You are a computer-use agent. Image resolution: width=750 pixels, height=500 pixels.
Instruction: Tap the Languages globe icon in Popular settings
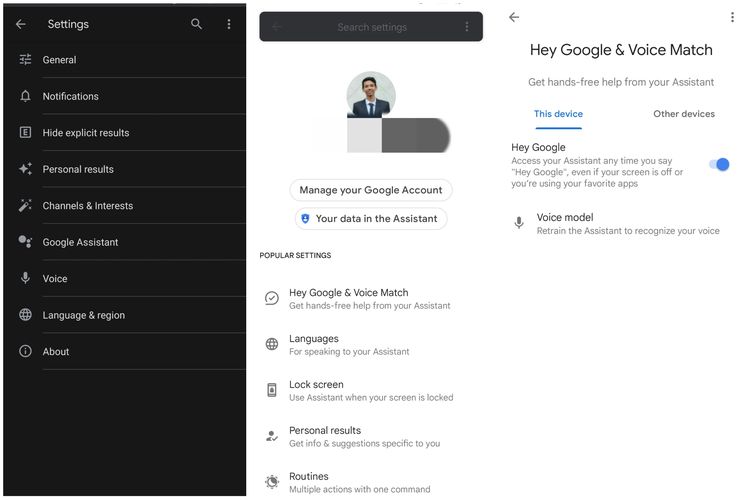[272, 344]
